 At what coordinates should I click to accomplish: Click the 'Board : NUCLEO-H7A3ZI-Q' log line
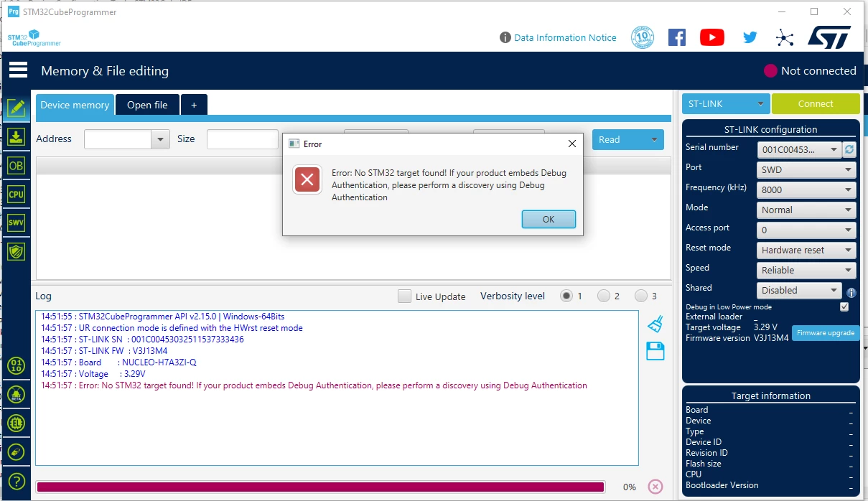point(118,362)
